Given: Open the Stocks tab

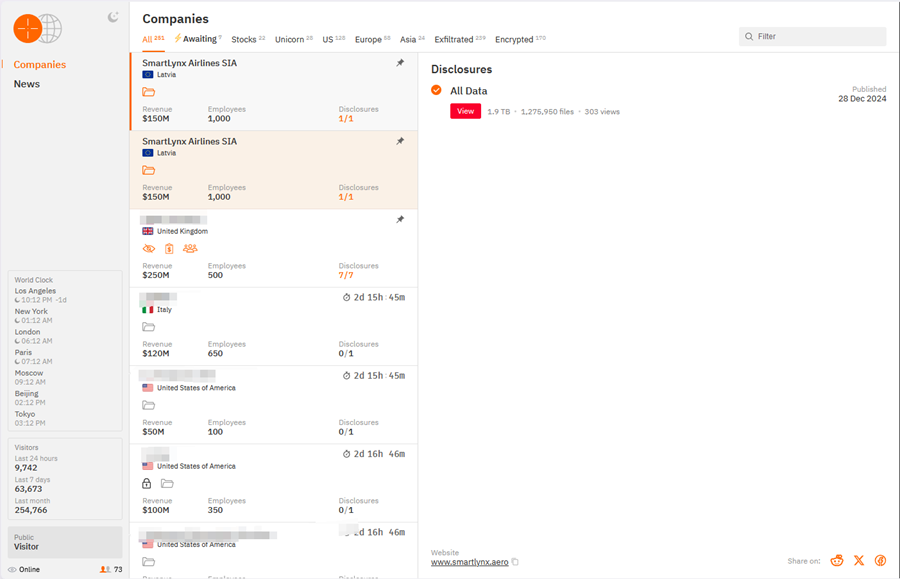Looking at the screenshot, I should (x=248, y=39).
